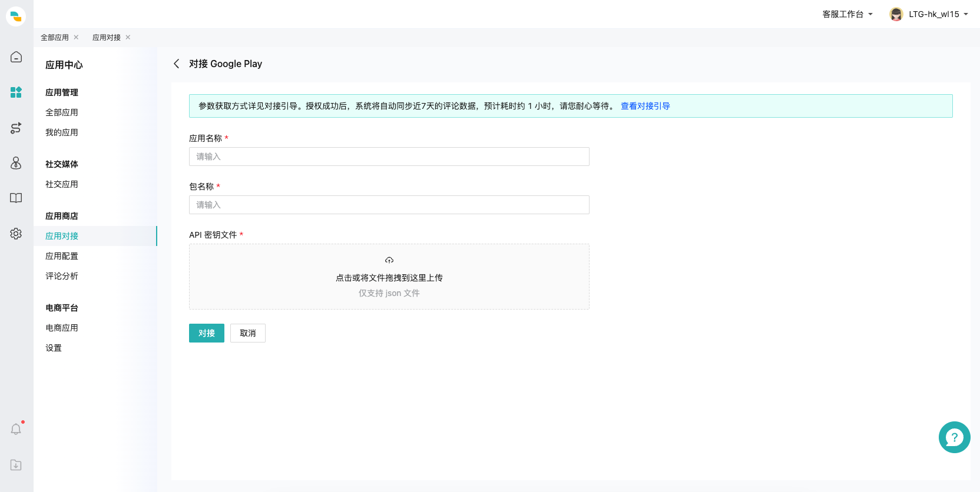
Task: Focus the 包名称 input field
Action: pos(389,205)
